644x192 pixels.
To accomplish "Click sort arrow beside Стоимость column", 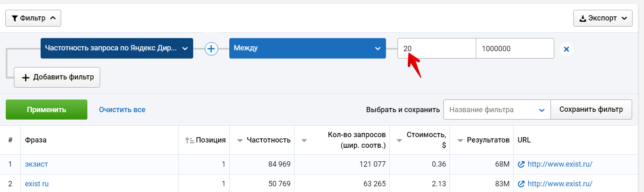I will coord(399,140).
